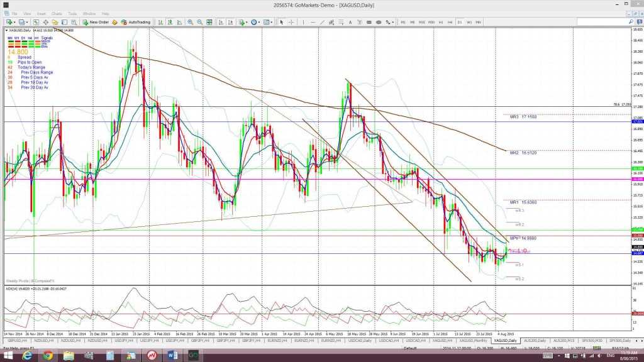Click the New Chart icon
Image resolution: width=644 pixels, height=362 pixels.
point(9,22)
